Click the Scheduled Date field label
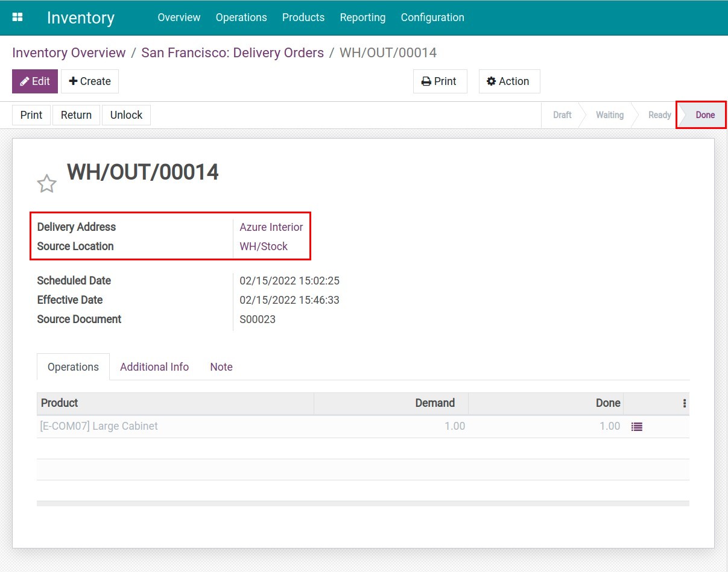 pos(74,281)
